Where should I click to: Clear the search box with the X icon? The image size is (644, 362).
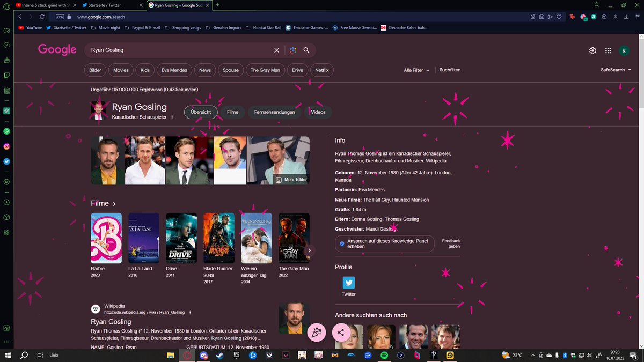tap(277, 50)
